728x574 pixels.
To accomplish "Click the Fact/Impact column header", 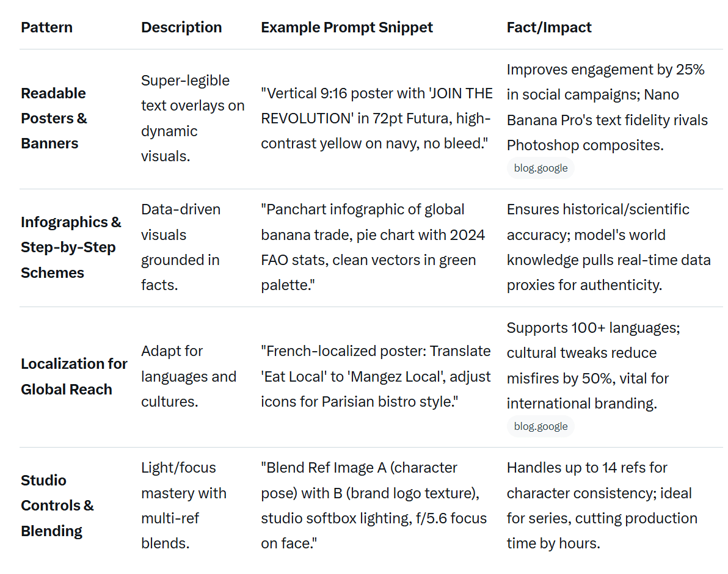I will click(x=549, y=27).
